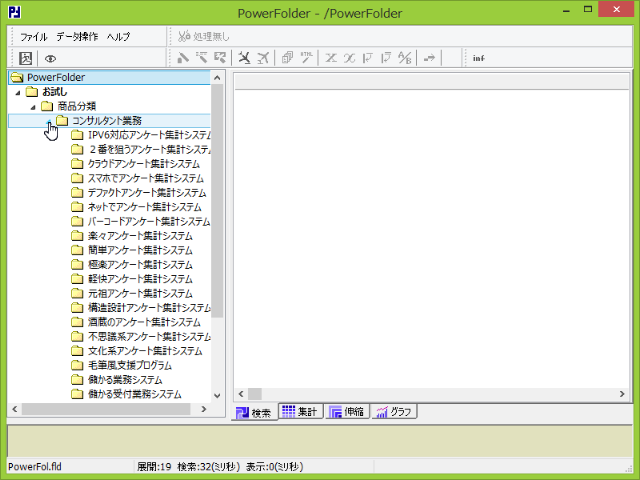Image resolution: width=640 pixels, height=480 pixels.
Task: Select the コンサルタント業務 folder
Action: [x=107, y=120]
